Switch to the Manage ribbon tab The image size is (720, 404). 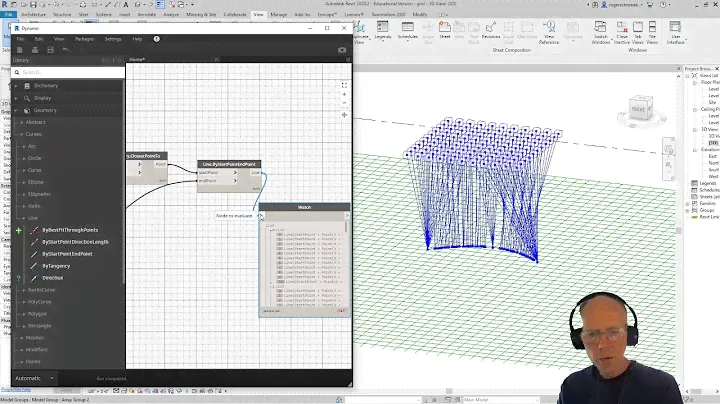pyautogui.click(x=278, y=15)
